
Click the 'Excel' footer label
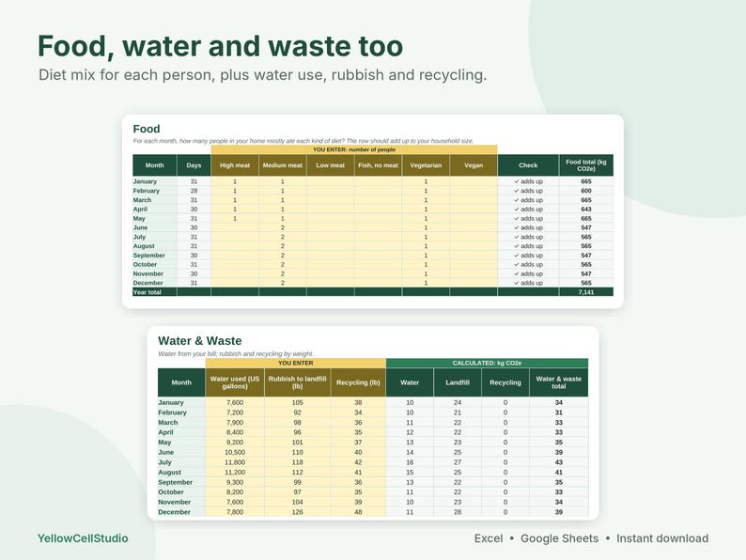(489, 538)
